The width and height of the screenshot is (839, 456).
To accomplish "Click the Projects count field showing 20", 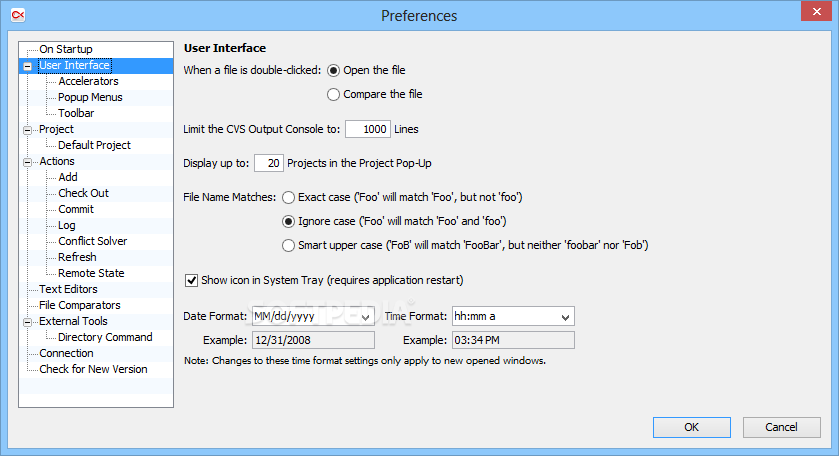I will coord(269,163).
